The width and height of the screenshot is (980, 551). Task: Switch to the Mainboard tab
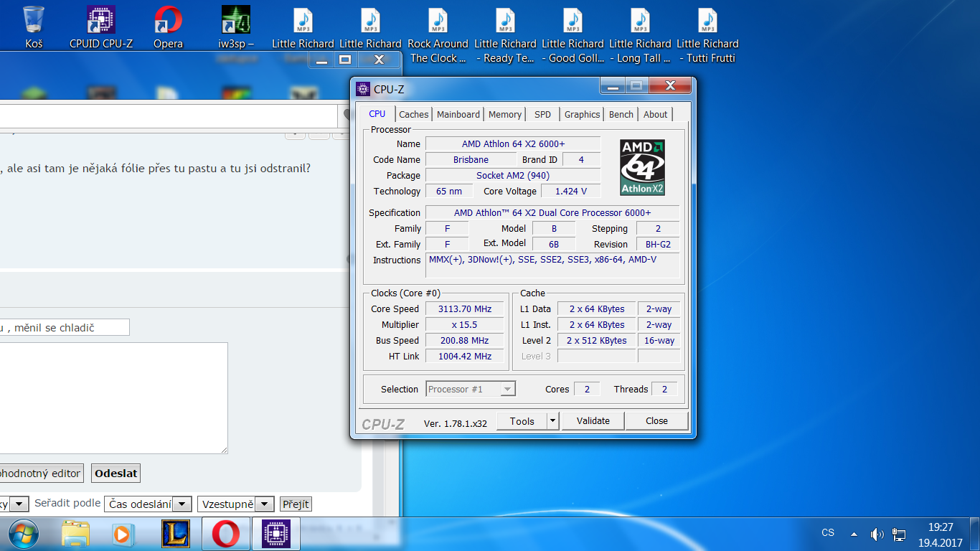[x=458, y=114]
